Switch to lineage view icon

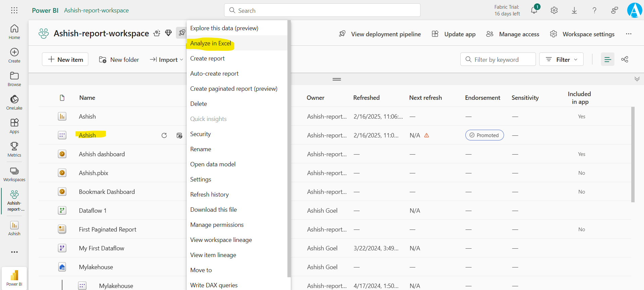(625, 59)
